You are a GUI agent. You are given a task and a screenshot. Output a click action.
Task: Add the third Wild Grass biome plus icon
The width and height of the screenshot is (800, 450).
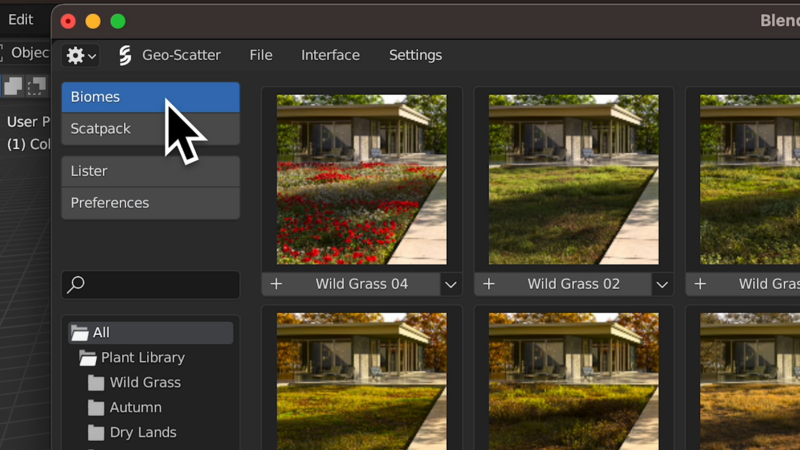[700, 284]
